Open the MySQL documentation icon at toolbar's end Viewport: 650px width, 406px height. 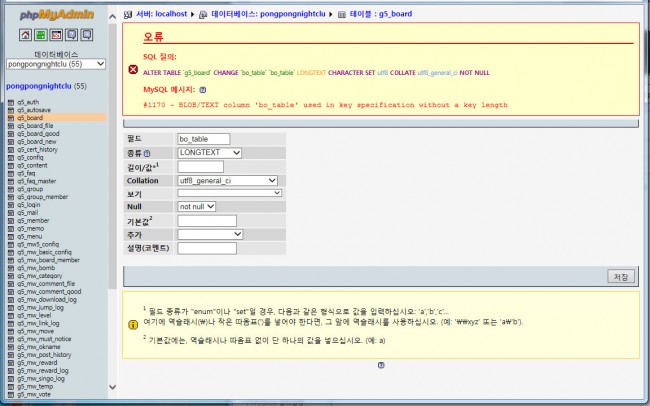[x=87, y=35]
